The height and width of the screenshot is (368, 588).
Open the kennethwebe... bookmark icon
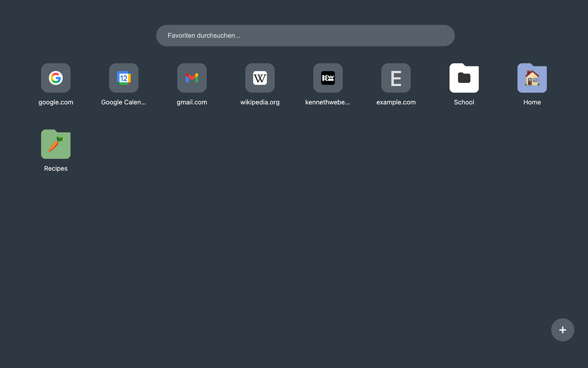point(328,78)
